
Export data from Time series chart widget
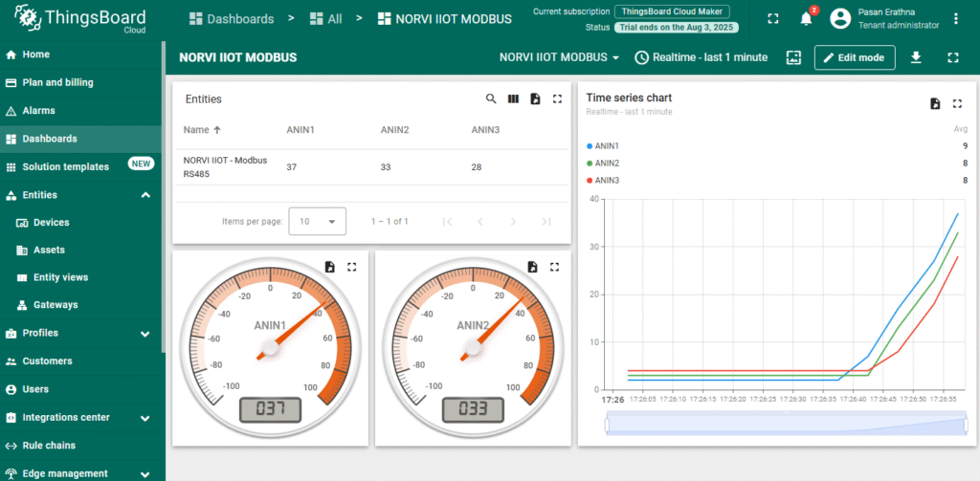tap(935, 103)
